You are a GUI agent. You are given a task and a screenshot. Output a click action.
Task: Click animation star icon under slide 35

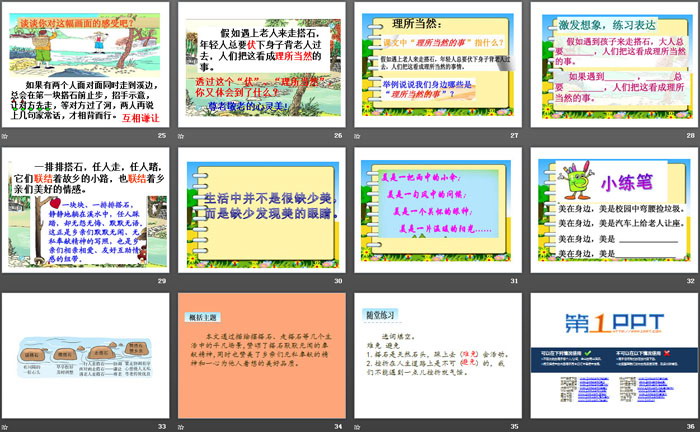point(357,427)
